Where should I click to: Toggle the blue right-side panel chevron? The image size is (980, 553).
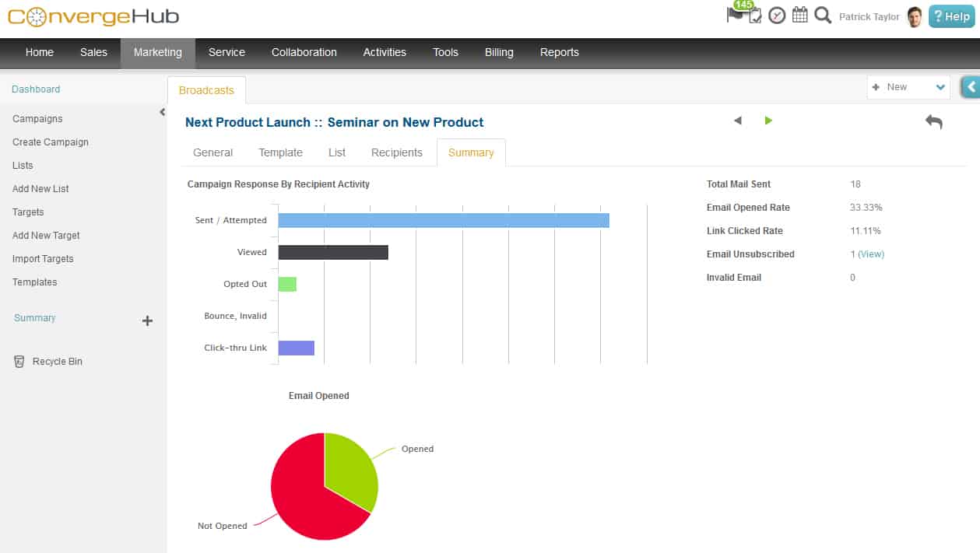click(970, 87)
